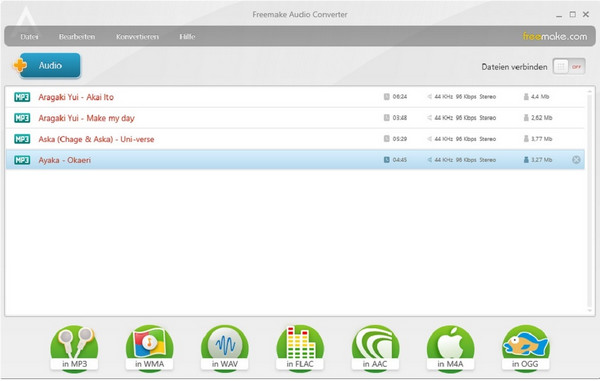Select the Aragaki Yui - Akai Ito row
The image size is (600, 381).
click(x=295, y=97)
